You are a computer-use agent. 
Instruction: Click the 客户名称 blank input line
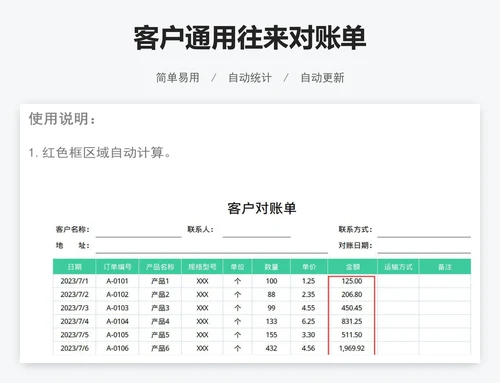[139, 230]
